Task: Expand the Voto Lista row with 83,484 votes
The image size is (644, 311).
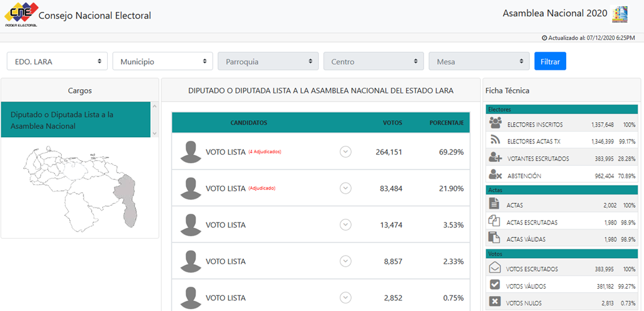Action: coord(345,188)
